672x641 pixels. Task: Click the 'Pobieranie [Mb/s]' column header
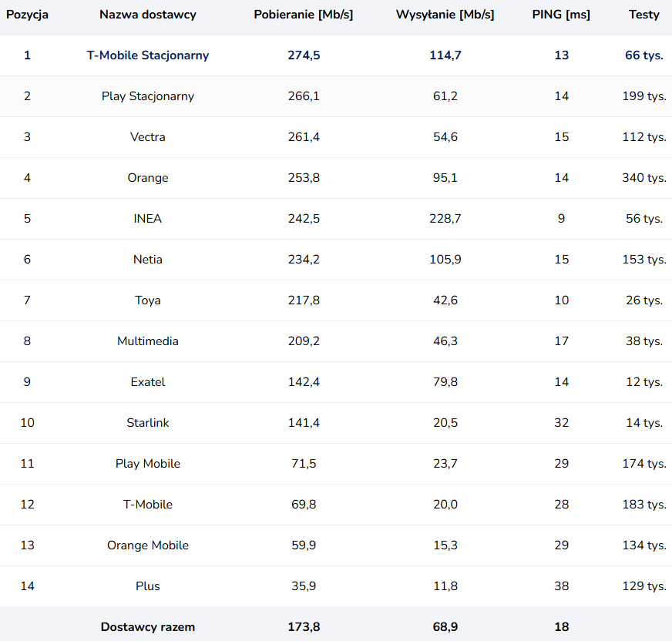[304, 15]
